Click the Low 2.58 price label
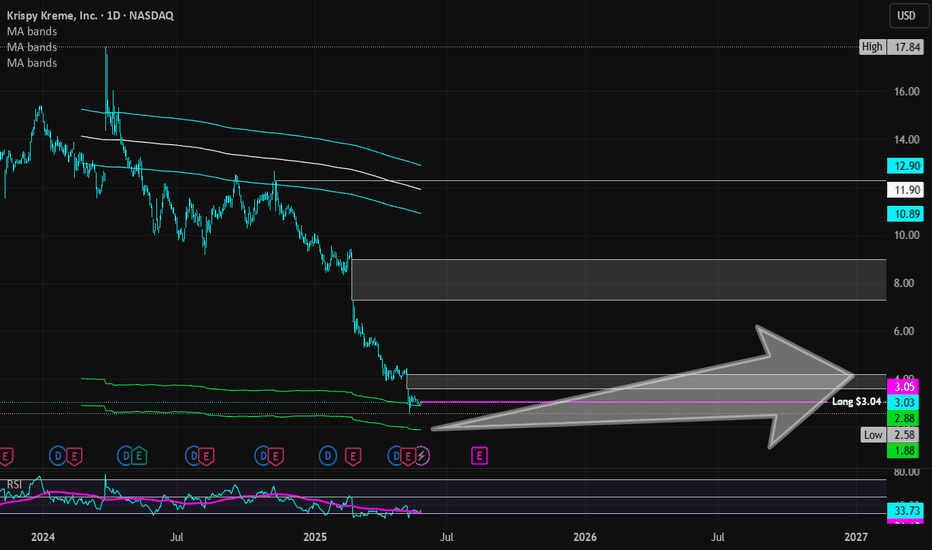The width and height of the screenshot is (932, 550). [x=892, y=435]
